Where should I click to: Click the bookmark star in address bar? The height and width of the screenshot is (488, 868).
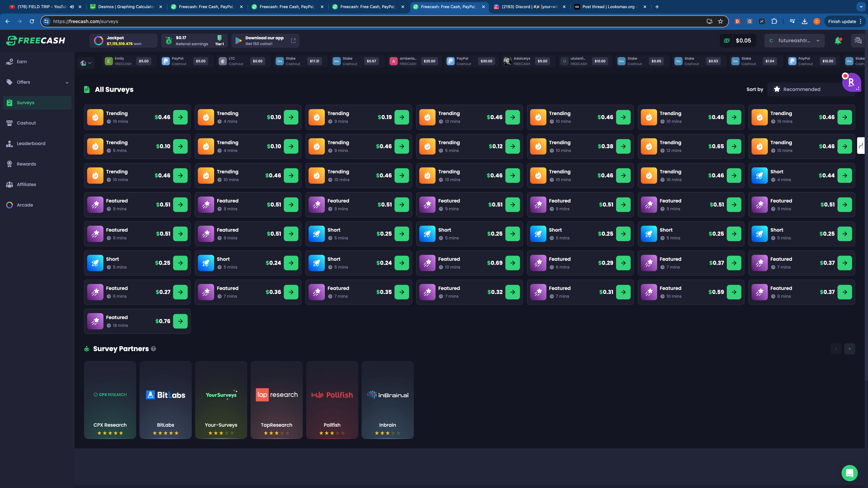click(x=720, y=21)
